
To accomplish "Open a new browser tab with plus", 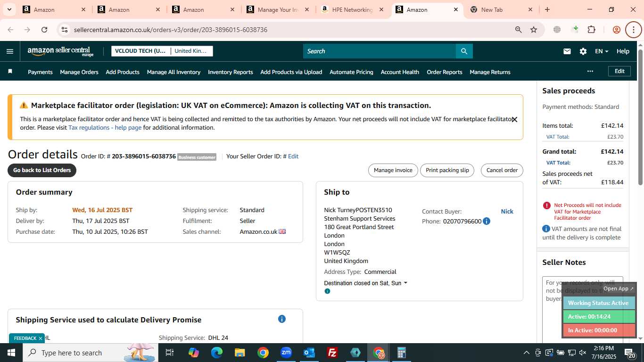I will 547,9.
